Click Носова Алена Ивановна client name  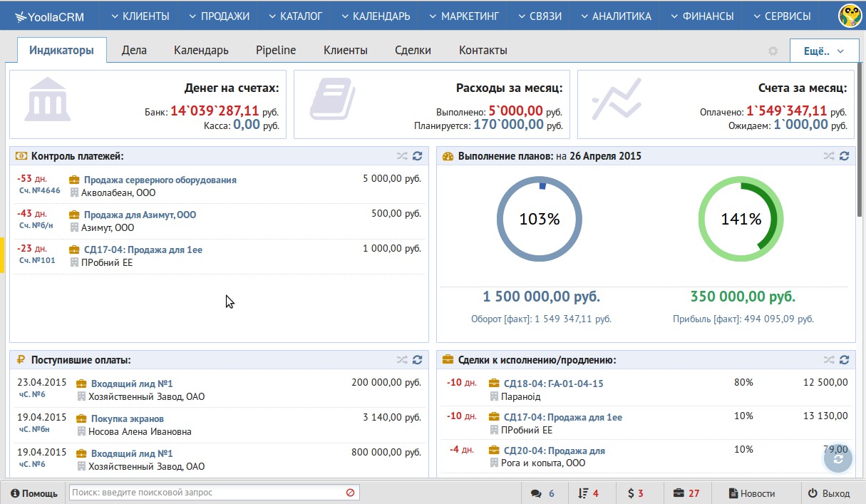click(140, 431)
